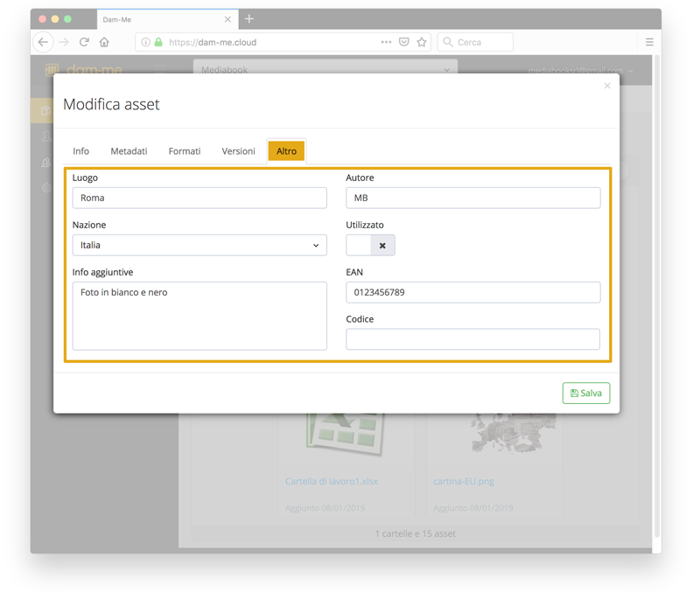
Task: Open the cartina-EU.png asset link
Action: (x=463, y=481)
